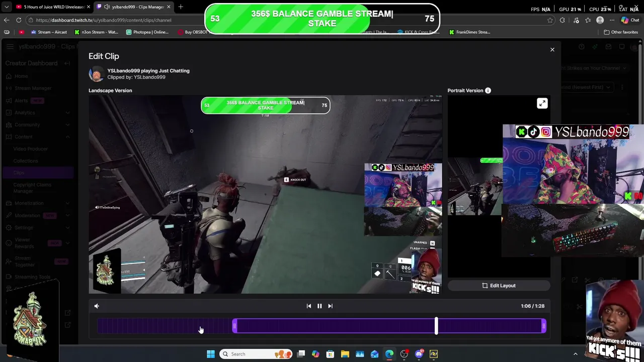Screen dimensions: 644x362
Task: Toggle the dashboard hamburger menu
Action: 10,47
